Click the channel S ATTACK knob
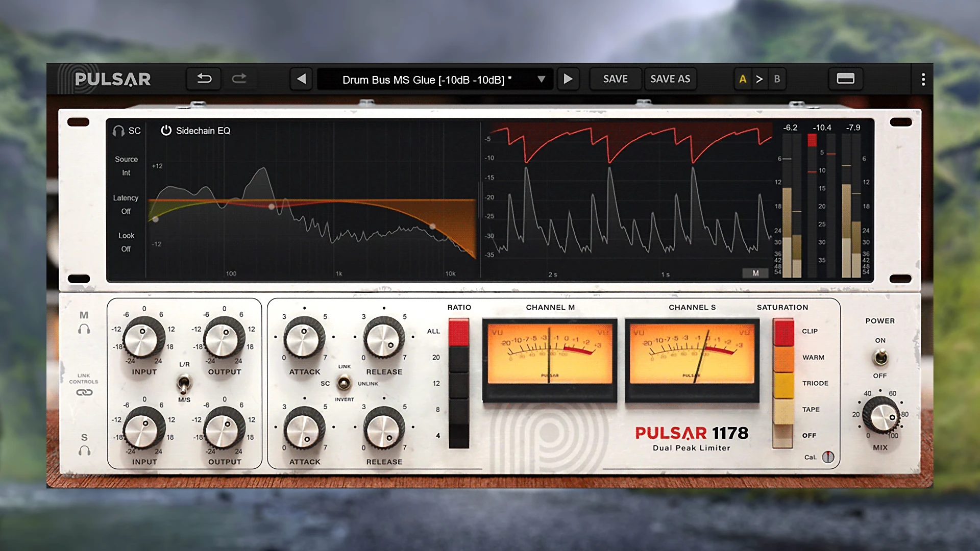The width and height of the screenshot is (980, 551). click(304, 428)
